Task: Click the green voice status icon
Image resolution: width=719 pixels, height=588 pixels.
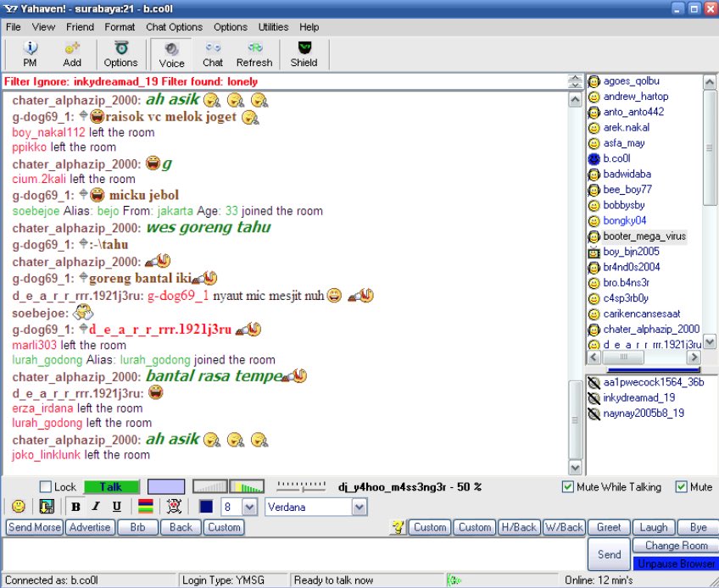Action: (453, 580)
